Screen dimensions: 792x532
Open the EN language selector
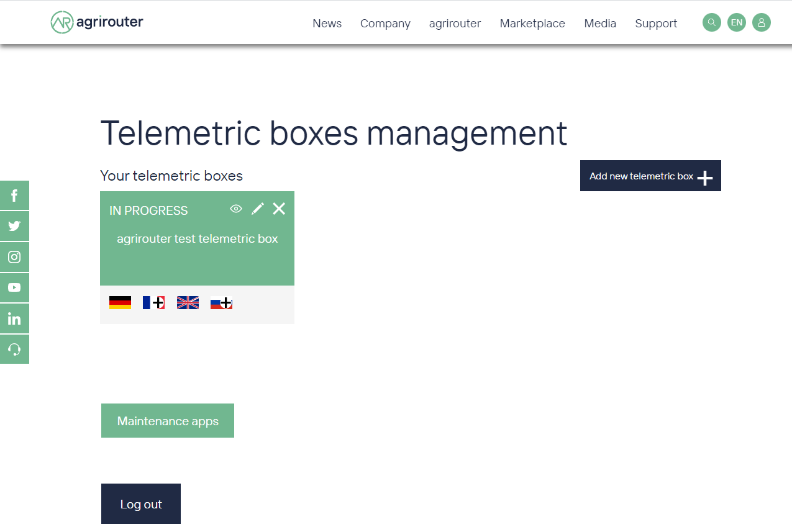(x=736, y=23)
